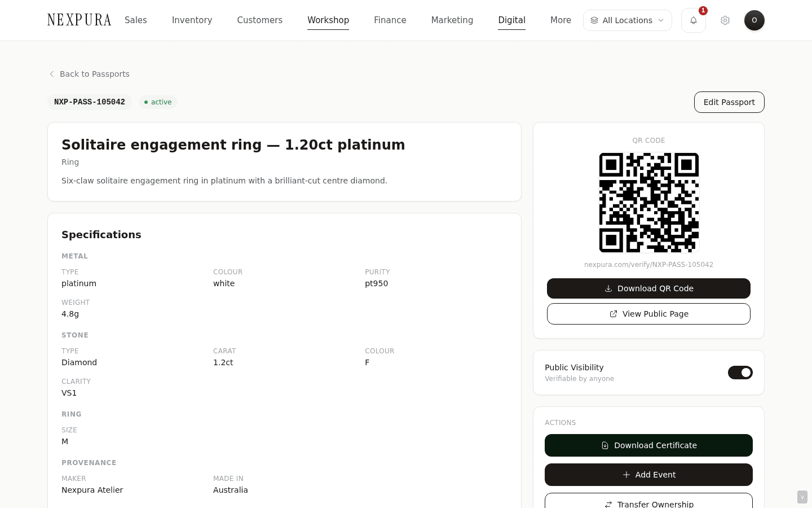The image size is (812, 508).
Task: Click the ring size value M
Action: pyautogui.click(x=65, y=441)
